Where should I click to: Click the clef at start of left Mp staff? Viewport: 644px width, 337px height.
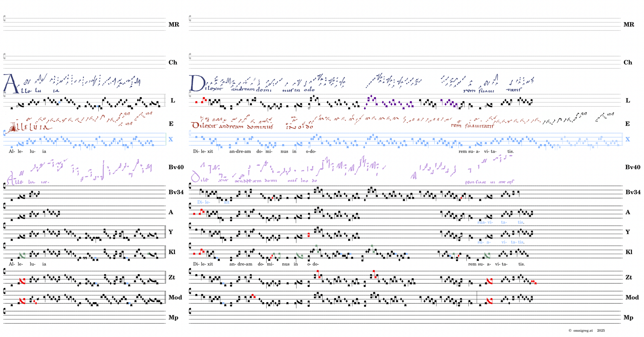4,311
